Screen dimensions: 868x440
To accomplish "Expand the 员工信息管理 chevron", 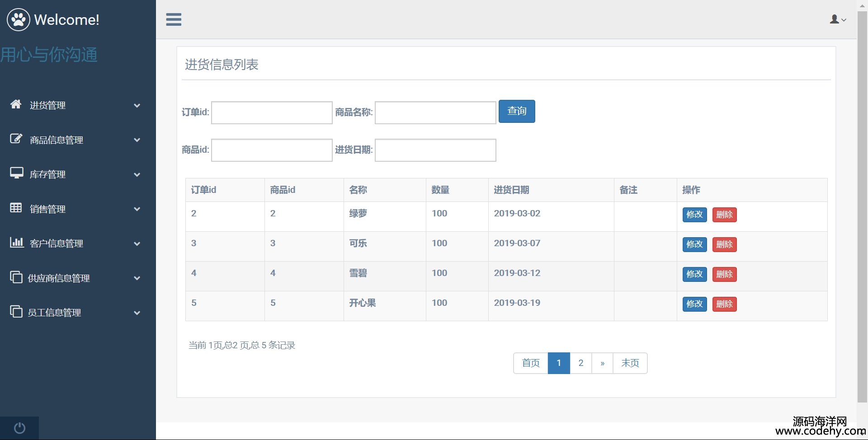I will point(137,313).
